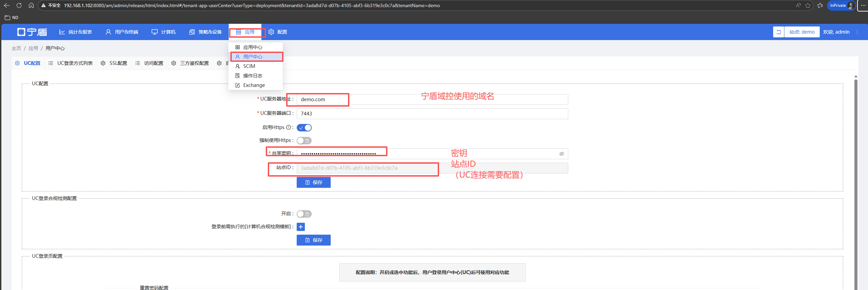
Task: Open the 统计&报表 navigation menu
Action: tap(76, 32)
